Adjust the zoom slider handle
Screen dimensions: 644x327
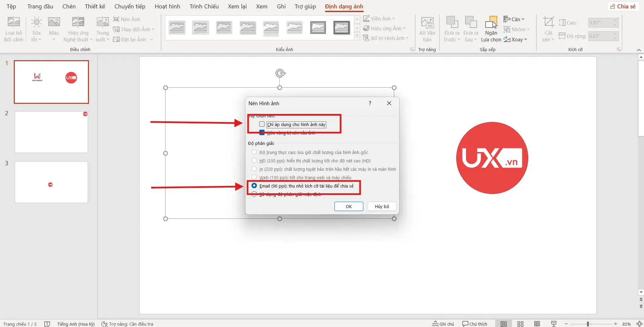[x=588, y=324]
